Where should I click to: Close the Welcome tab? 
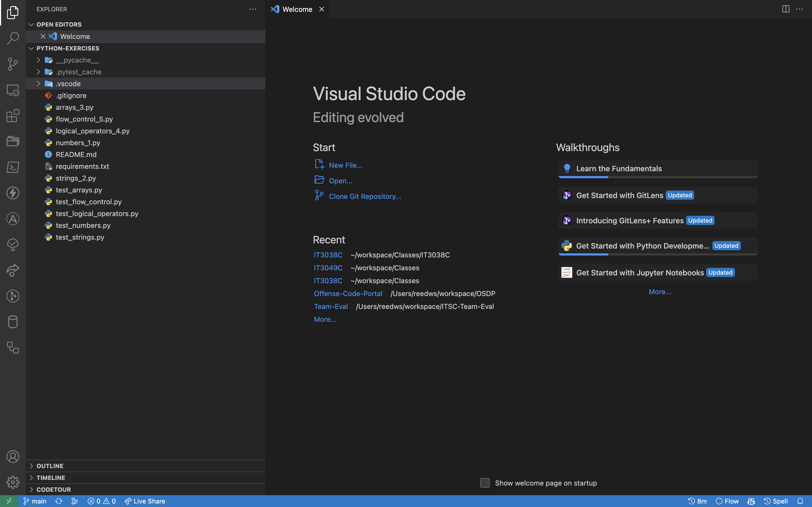pos(322,9)
